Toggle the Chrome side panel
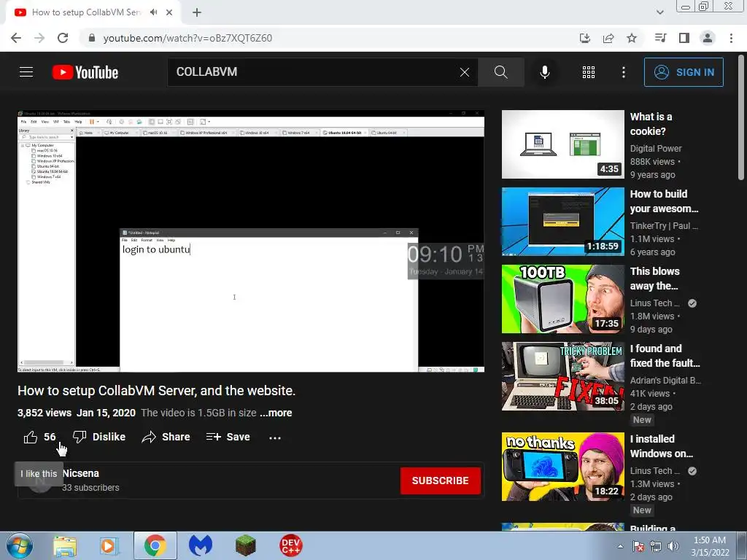 click(684, 38)
